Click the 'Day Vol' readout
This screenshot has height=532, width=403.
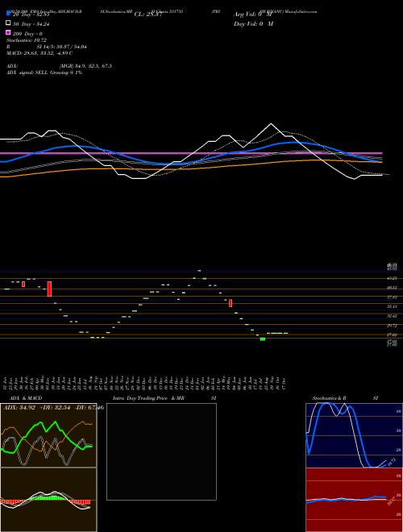(253, 24)
